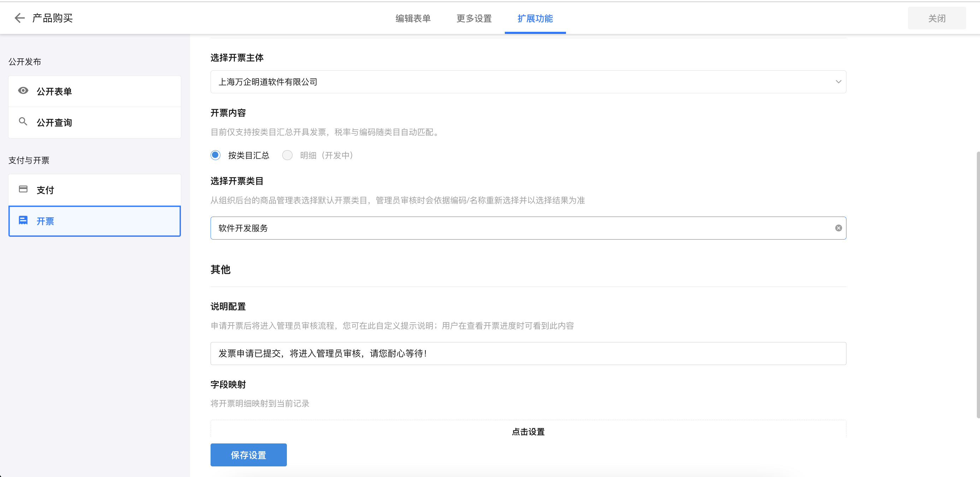Click the card icon beside 支付
This screenshot has width=980, height=477.
point(23,189)
